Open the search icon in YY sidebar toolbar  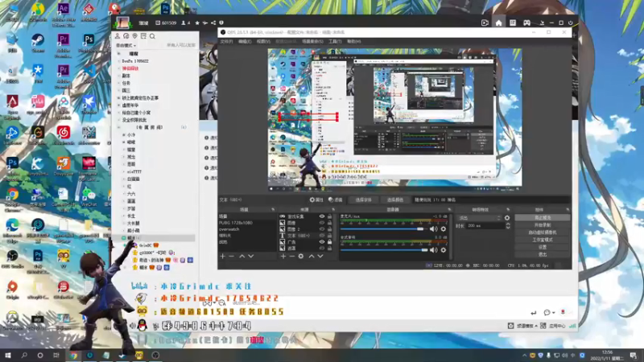click(x=152, y=36)
